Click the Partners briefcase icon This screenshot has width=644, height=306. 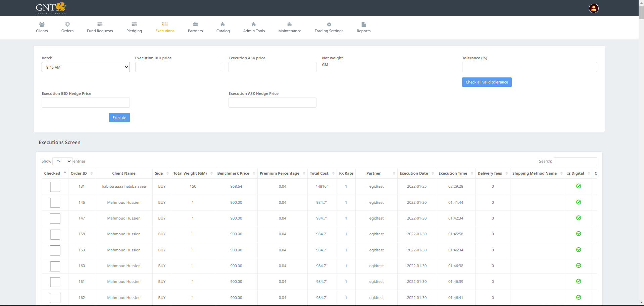pos(195,24)
